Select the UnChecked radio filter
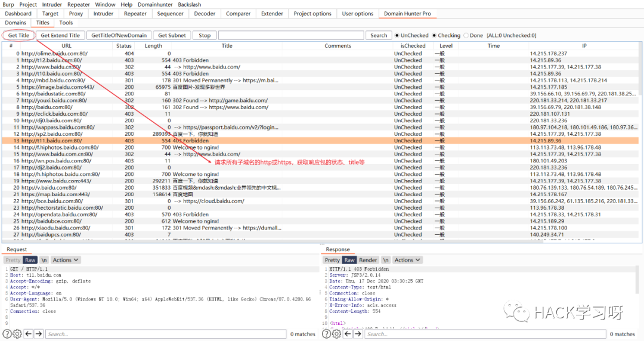Image resolution: width=644 pixels, height=341 pixels. pos(397,35)
